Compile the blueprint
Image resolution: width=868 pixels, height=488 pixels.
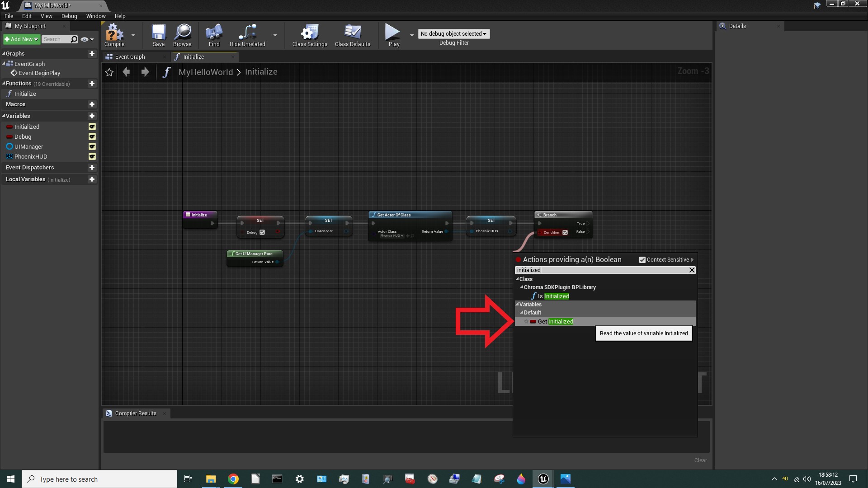pyautogui.click(x=114, y=35)
